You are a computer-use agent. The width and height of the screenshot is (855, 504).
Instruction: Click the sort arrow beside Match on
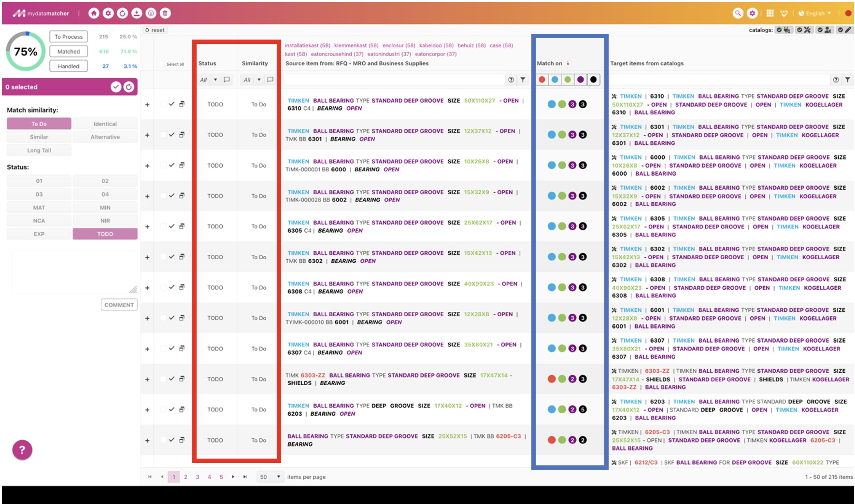coord(568,63)
